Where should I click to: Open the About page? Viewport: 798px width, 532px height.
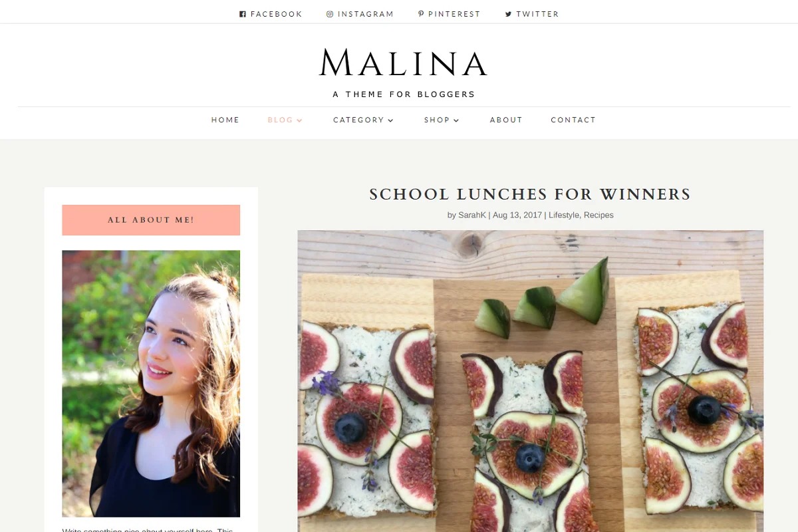pyautogui.click(x=506, y=120)
